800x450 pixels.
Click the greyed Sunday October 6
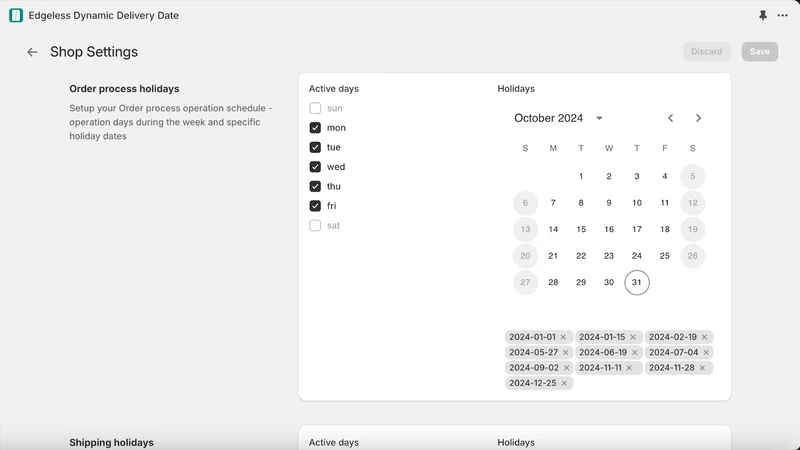pyautogui.click(x=525, y=203)
